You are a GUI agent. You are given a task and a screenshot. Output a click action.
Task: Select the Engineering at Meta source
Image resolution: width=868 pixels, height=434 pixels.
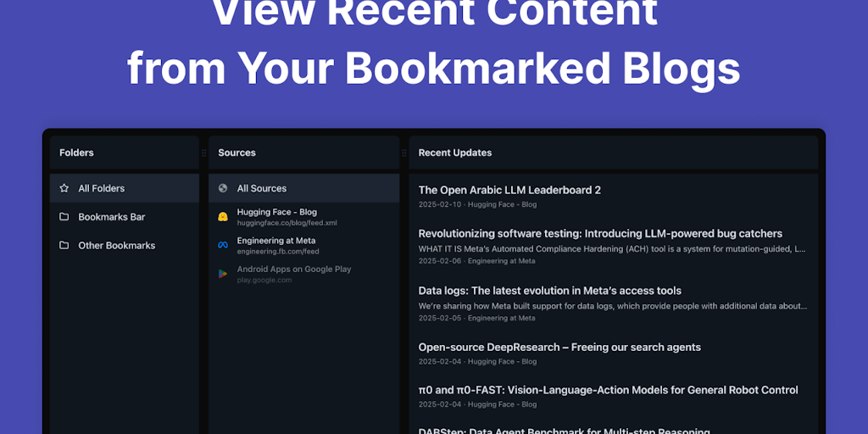pos(304,245)
